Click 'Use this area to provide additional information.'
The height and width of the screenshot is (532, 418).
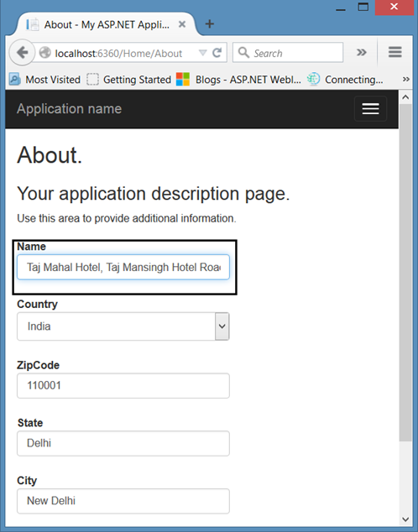127,218
